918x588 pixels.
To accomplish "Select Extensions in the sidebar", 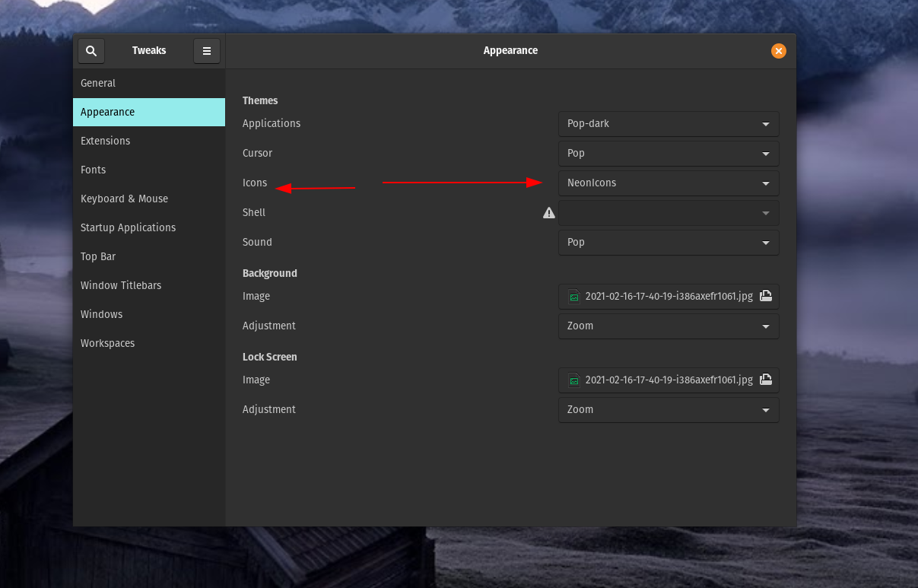I will click(106, 141).
